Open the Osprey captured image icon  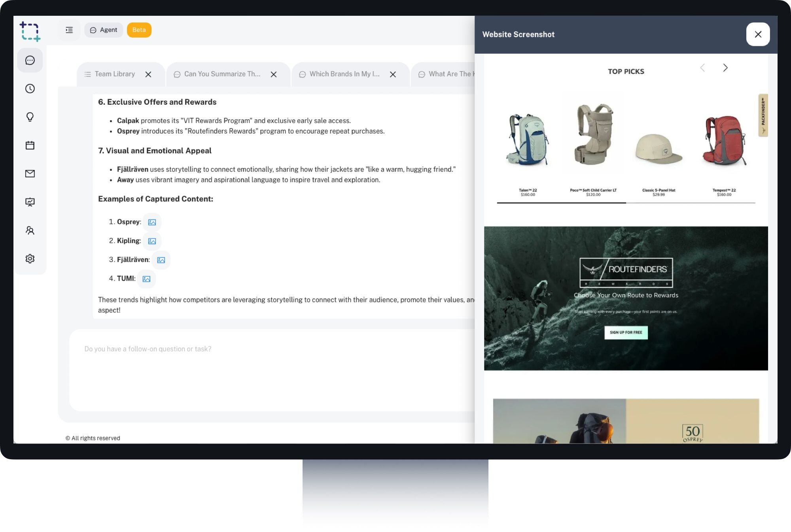[x=152, y=222]
